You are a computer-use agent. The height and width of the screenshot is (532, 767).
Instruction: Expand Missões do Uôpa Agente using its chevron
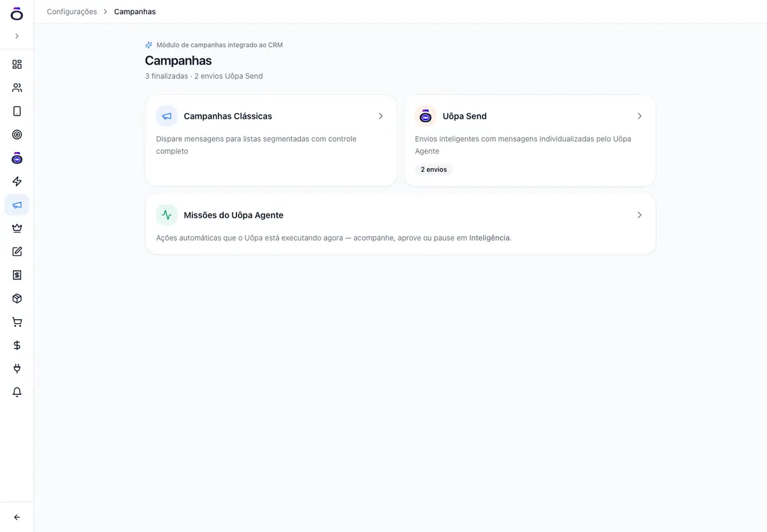click(639, 215)
